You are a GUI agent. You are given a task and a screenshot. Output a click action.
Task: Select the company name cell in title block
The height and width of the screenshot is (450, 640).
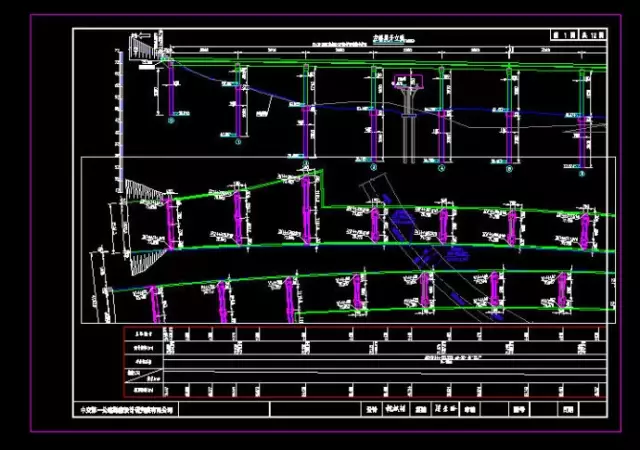point(127,409)
